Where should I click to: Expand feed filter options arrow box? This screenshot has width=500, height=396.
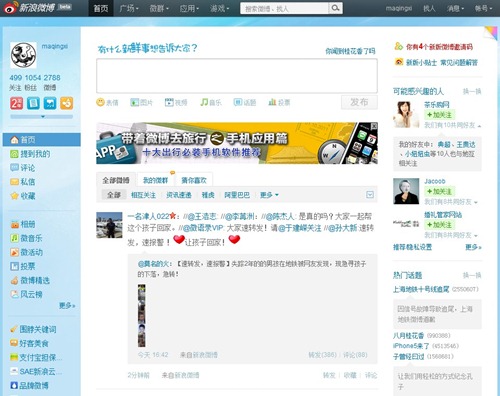pyautogui.click(x=370, y=195)
